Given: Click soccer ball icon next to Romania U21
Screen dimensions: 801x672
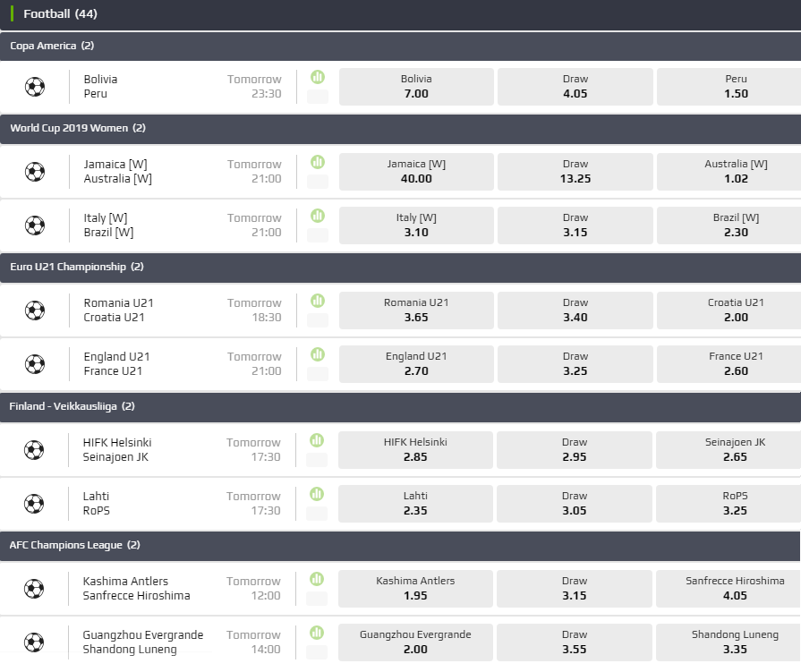Looking at the screenshot, I should [x=34, y=310].
